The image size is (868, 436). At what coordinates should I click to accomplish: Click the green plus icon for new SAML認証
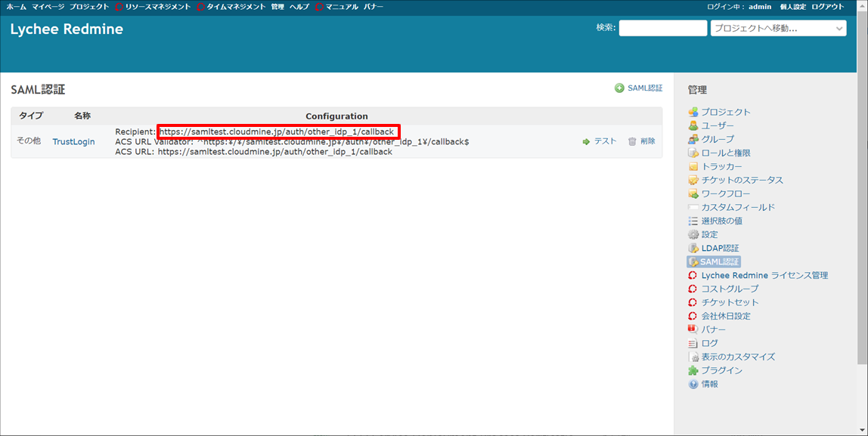(x=619, y=88)
